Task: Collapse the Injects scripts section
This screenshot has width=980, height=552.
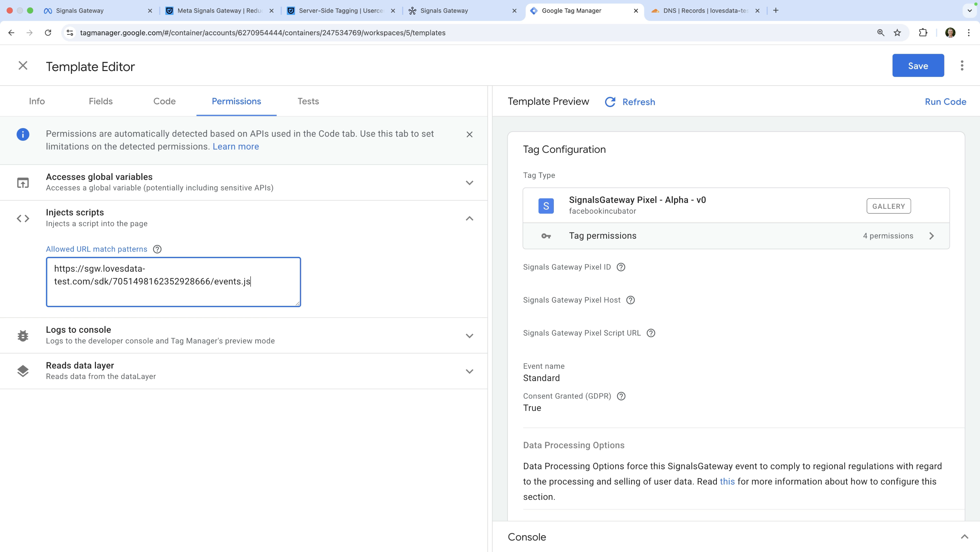Action: (x=470, y=218)
